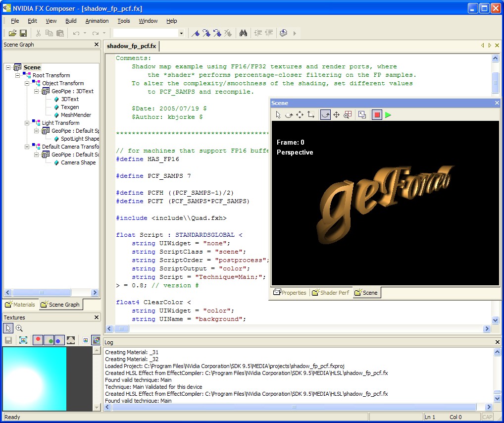The width and height of the screenshot is (504, 423).
Task: Open the Build menu
Action: click(x=71, y=21)
